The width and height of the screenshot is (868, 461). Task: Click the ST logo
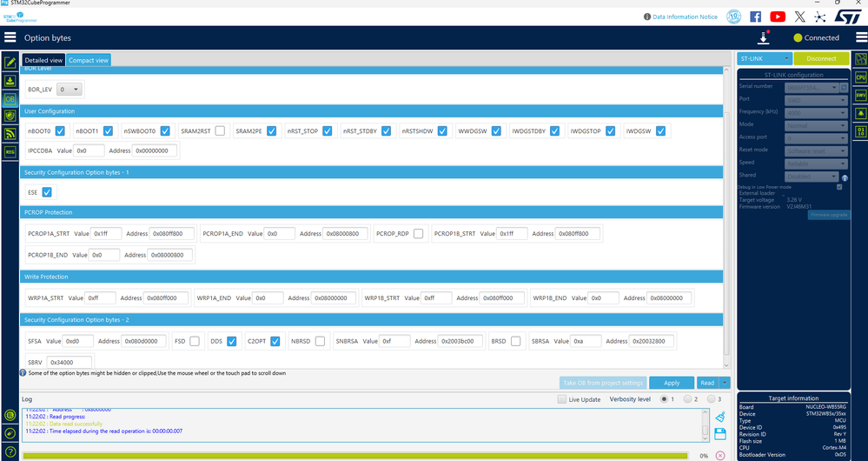pyautogui.click(x=847, y=17)
